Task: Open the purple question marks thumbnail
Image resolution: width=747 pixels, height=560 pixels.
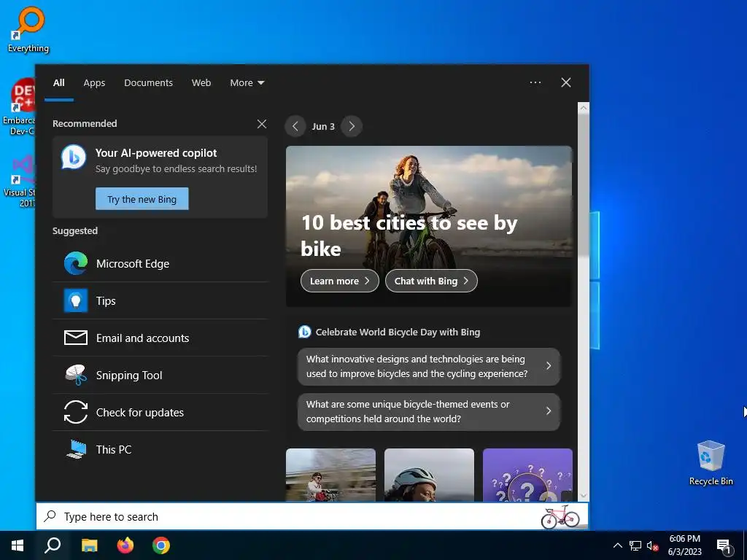Action: [x=527, y=475]
